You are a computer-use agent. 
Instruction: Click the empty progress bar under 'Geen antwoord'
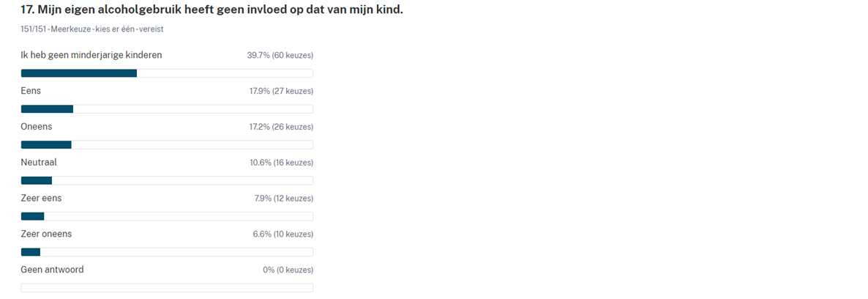point(167,288)
